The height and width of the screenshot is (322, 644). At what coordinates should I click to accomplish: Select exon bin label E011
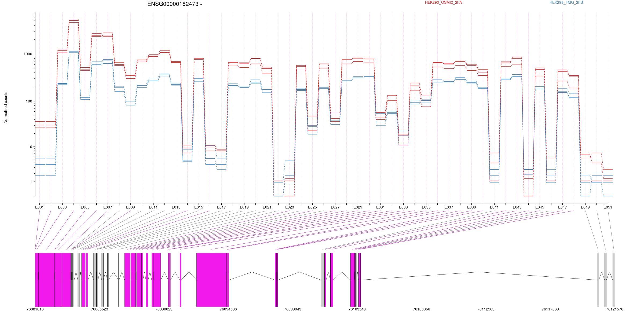point(153,207)
